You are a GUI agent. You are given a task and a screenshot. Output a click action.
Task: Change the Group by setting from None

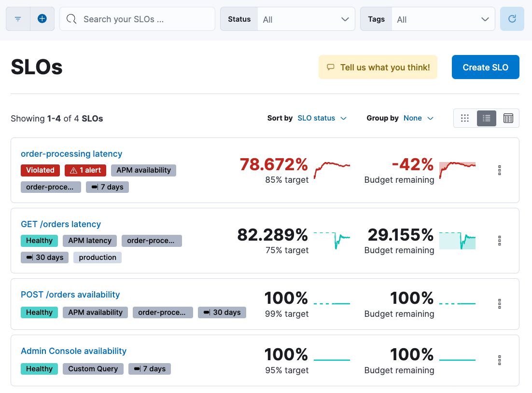pyautogui.click(x=418, y=118)
